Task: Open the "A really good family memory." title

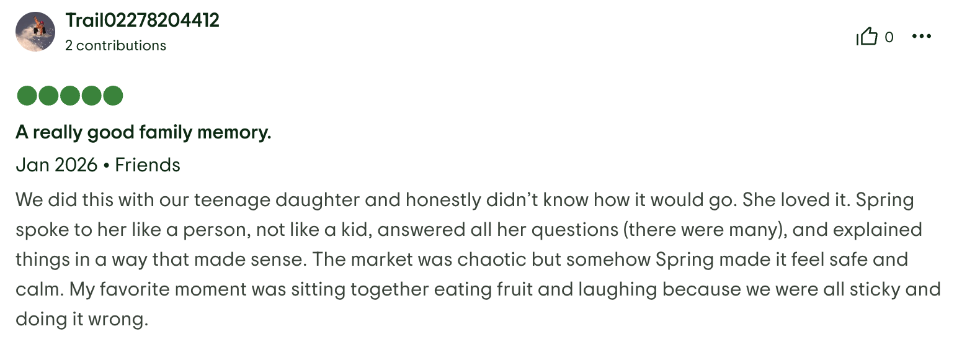Action: tap(143, 132)
